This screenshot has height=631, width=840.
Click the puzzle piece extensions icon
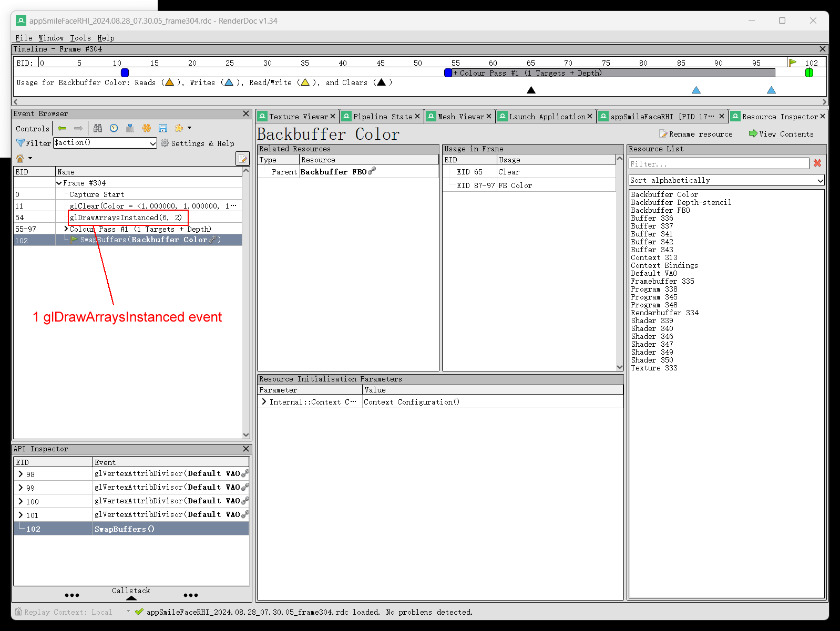179,128
